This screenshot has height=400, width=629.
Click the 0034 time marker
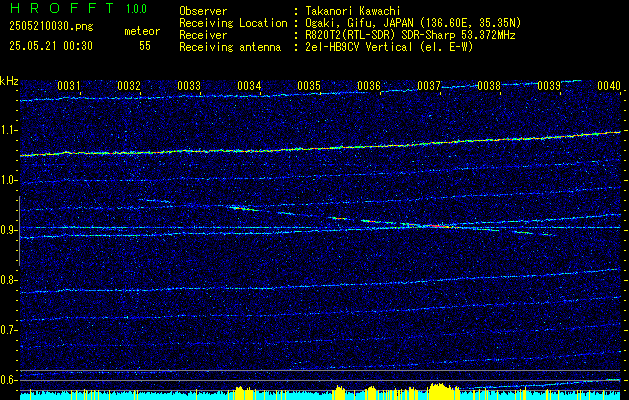(249, 85)
